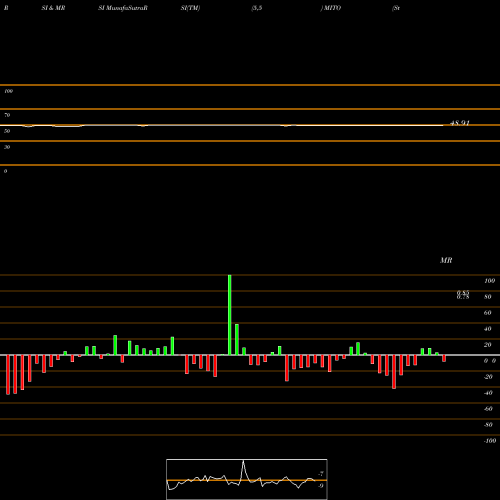Click the histogram axis label 80
Screen dimensions: 500x500
pos(488,297)
